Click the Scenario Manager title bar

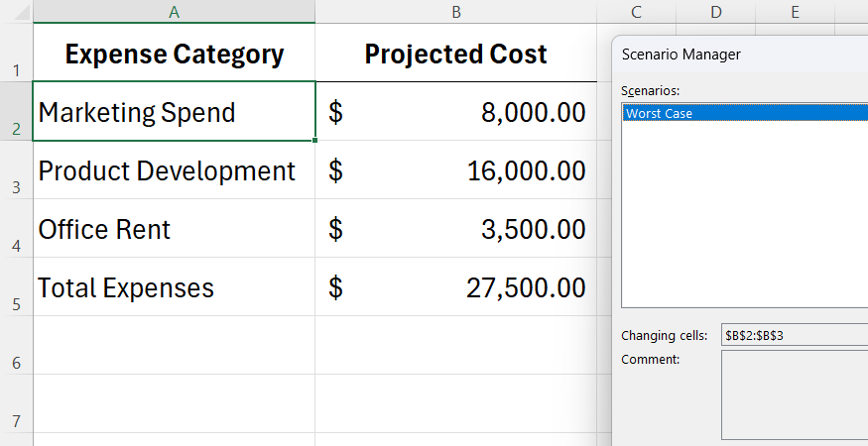click(x=740, y=55)
